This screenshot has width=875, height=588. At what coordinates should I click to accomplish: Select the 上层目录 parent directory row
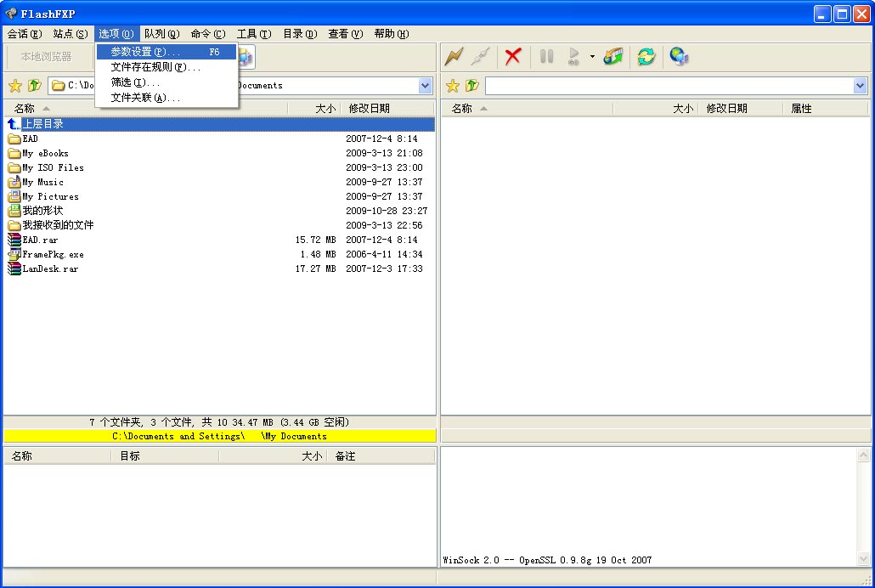[x=220, y=124]
